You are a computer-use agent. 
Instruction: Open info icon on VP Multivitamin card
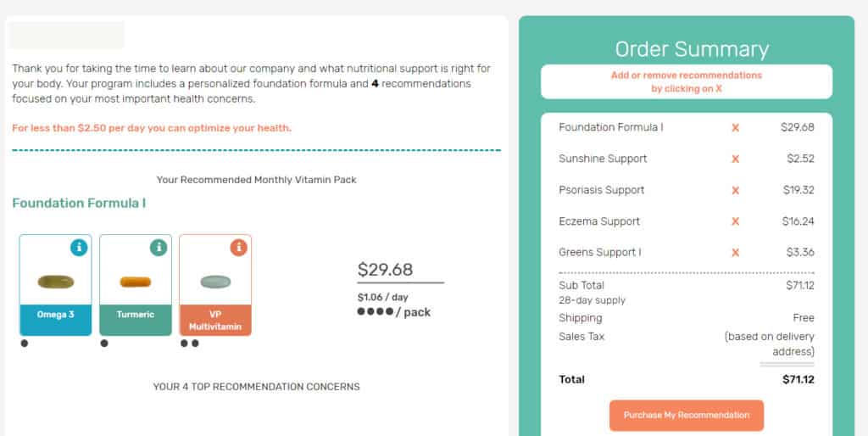coord(238,248)
